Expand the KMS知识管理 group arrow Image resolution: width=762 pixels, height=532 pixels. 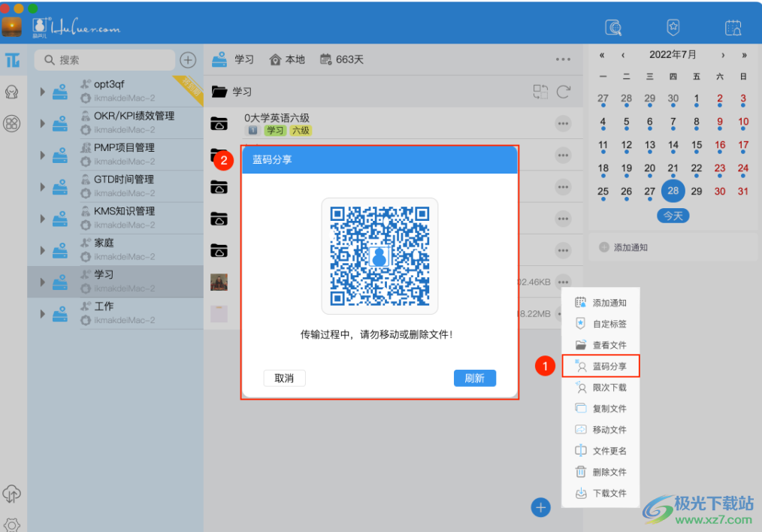43,219
